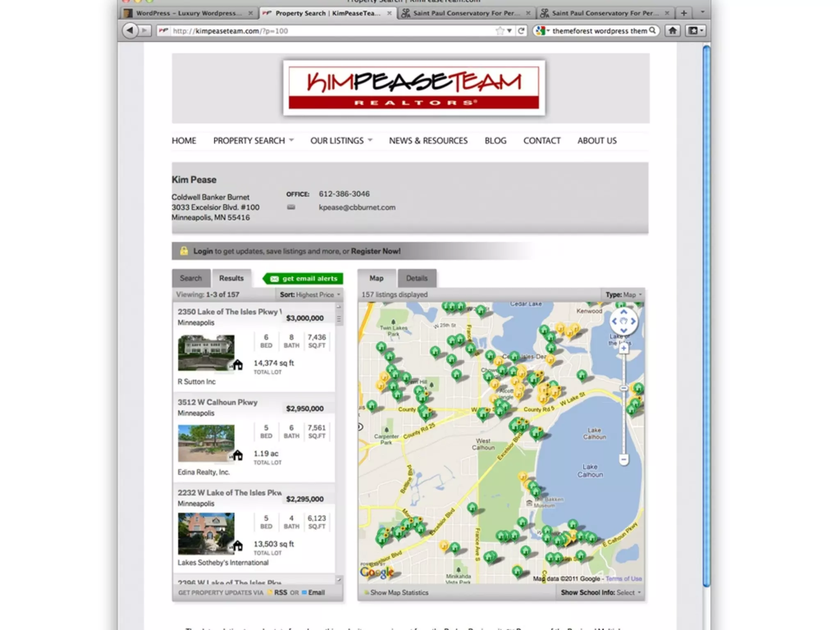Bookmark page with star icon
The image size is (840, 630).
(500, 31)
